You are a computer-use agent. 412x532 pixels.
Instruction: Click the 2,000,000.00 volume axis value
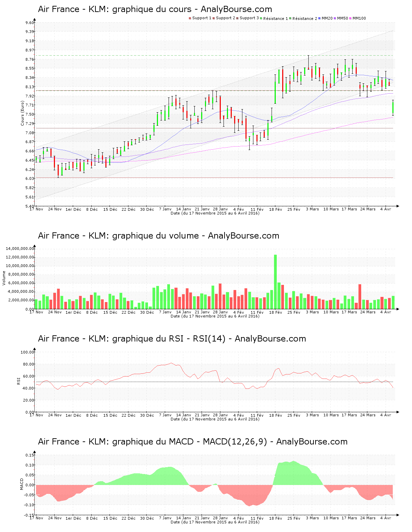[21, 300]
